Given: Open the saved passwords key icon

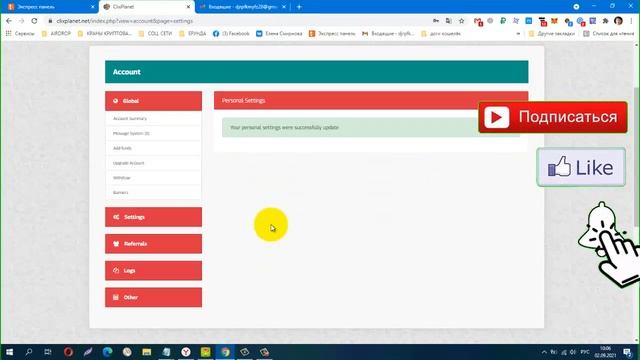Looking at the screenshot, I should click(x=436, y=21).
